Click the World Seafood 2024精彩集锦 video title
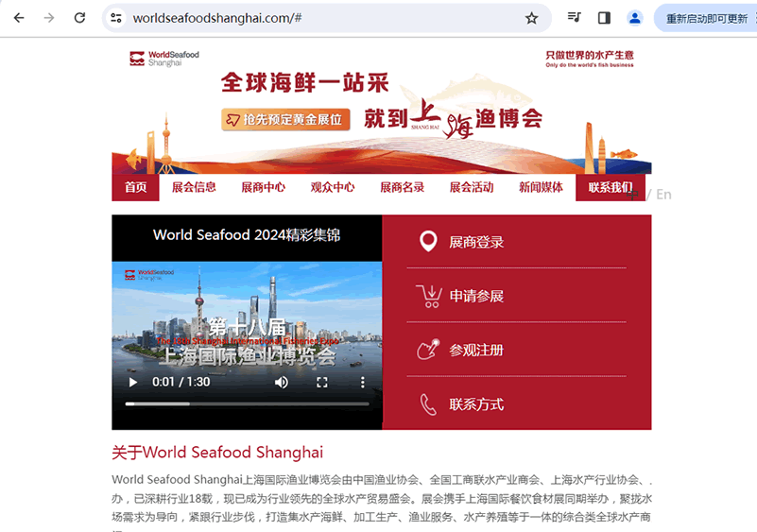Viewport: 757px width, 532px height. click(x=247, y=235)
